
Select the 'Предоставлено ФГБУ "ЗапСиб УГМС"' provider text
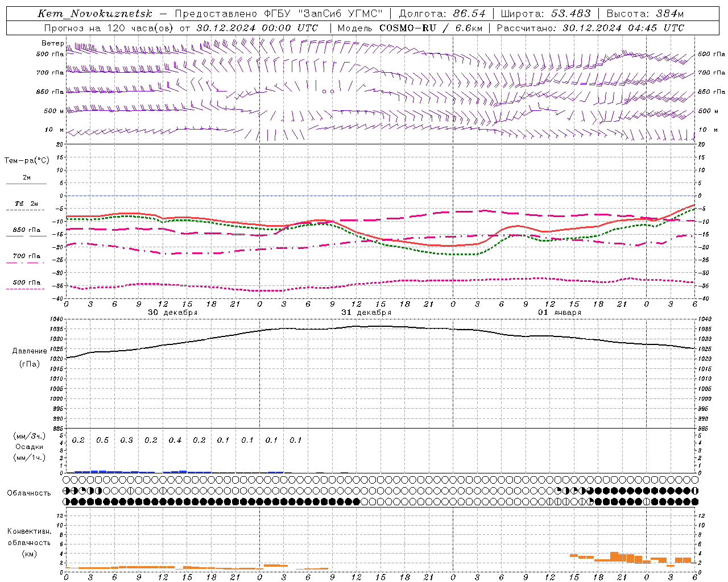(279, 14)
